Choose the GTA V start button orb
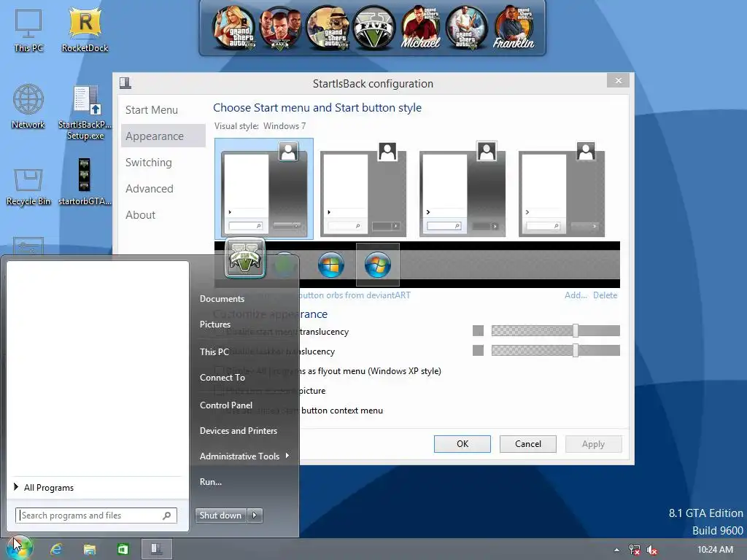Image resolution: width=747 pixels, height=560 pixels. tap(245, 257)
